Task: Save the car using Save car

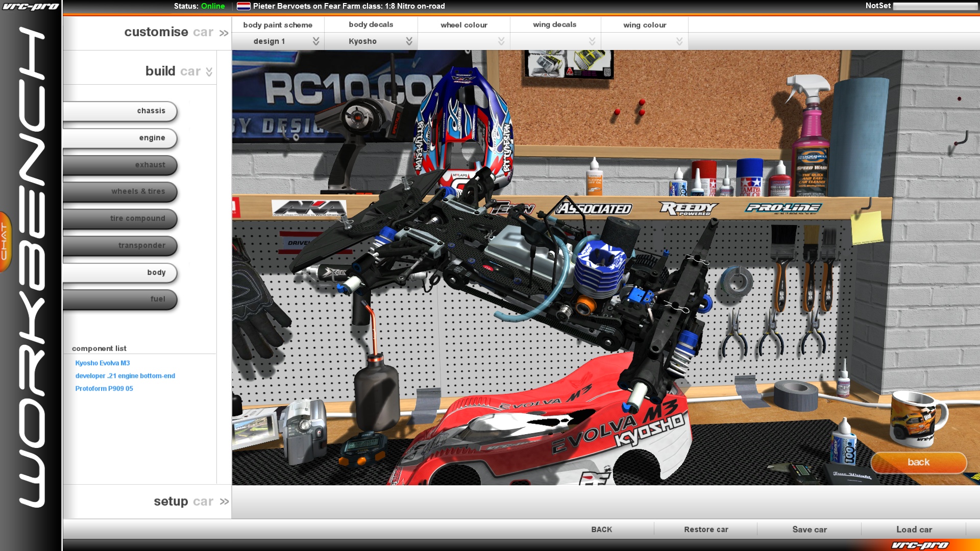Action: click(x=810, y=530)
